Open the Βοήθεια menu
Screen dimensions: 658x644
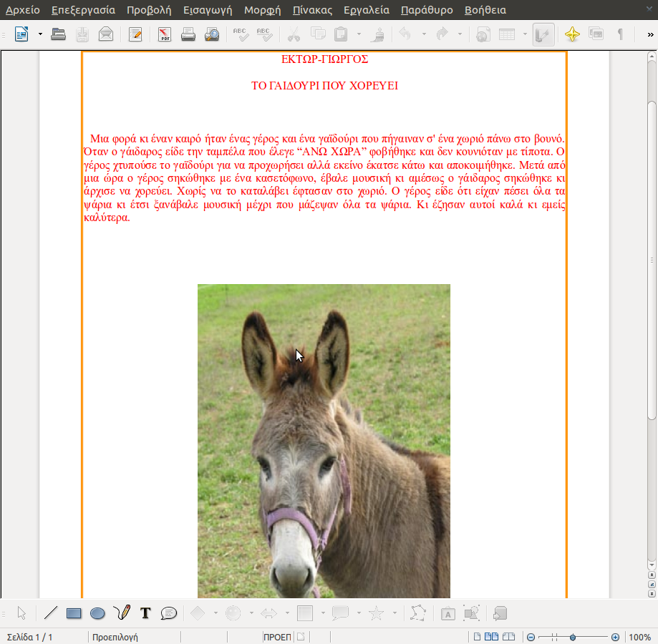[x=485, y=10]
